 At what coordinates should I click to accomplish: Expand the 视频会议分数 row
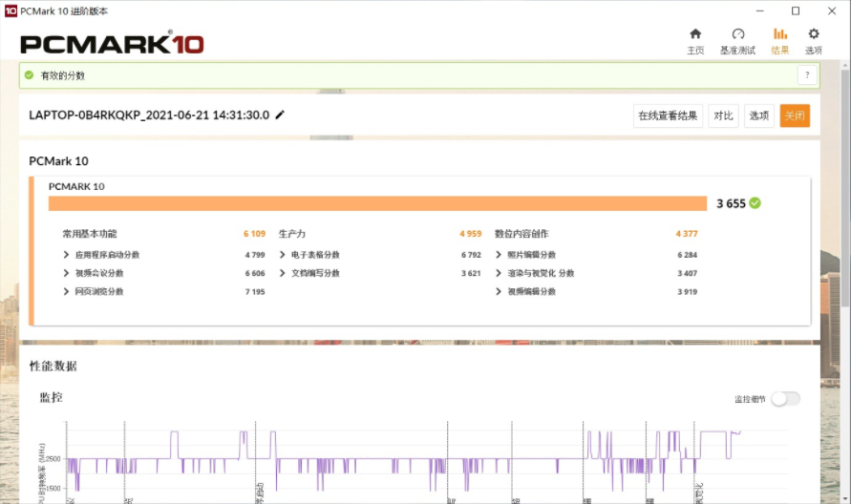(x=66, y=273)
